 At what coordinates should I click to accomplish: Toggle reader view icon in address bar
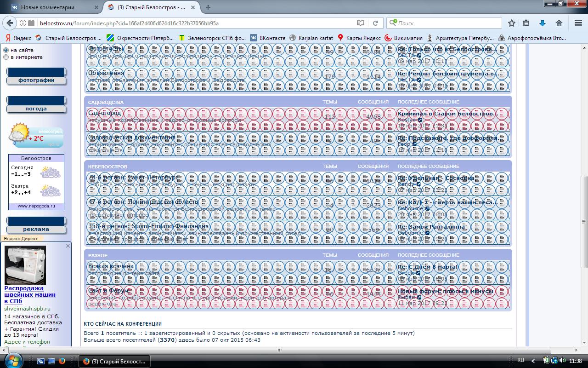coord(361,23)
